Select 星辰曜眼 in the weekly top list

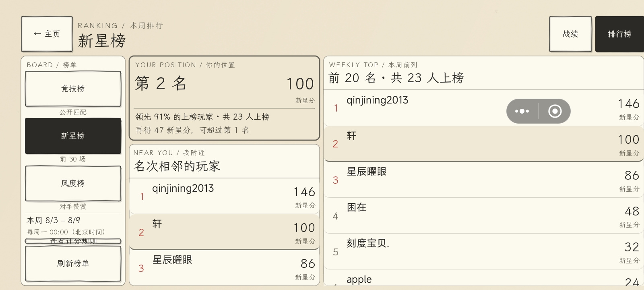coord(483,180)
